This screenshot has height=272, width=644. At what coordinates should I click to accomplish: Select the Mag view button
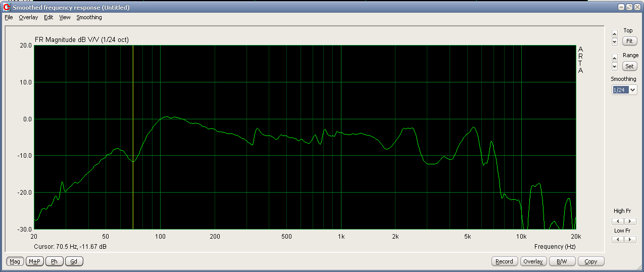tap(15, 261)
